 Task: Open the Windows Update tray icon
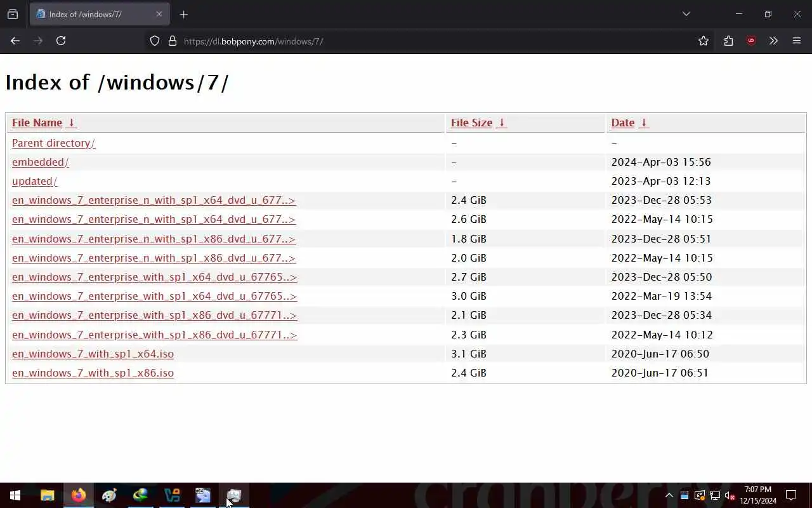tap(700, 495)
